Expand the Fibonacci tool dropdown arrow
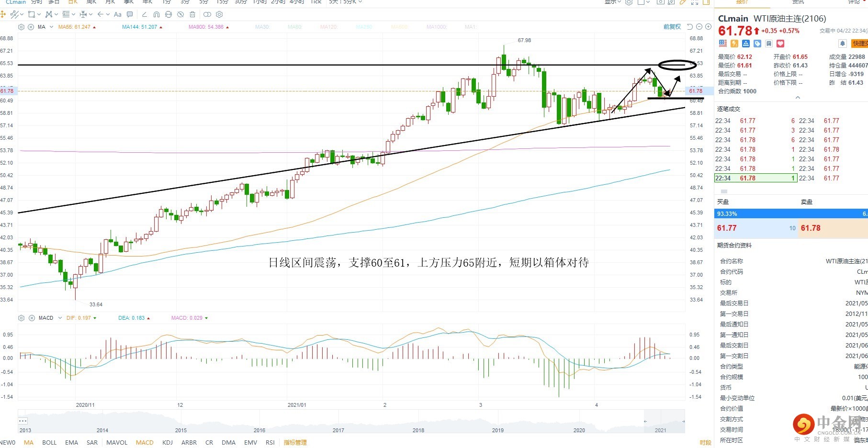 click(x=73, y=14)
